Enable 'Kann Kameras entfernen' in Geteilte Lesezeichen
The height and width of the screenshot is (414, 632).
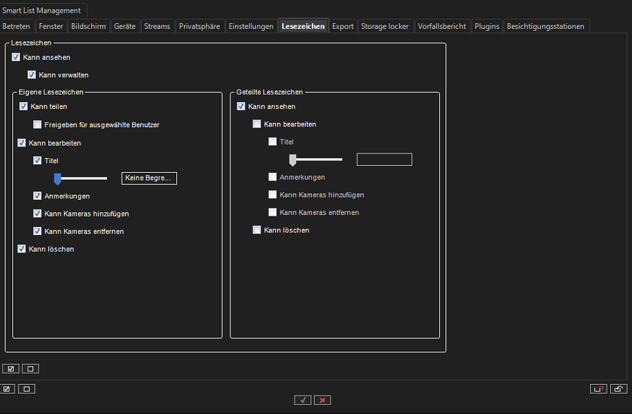tap(272, 212)
